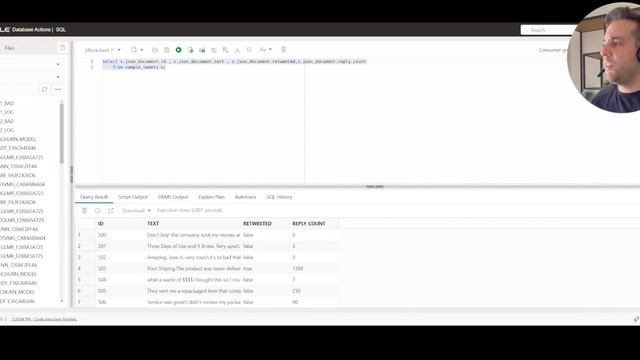The image size is (640, 360).
Task: Click the Autotrace icon in the toolbar
Action: [x=214, y=50]
